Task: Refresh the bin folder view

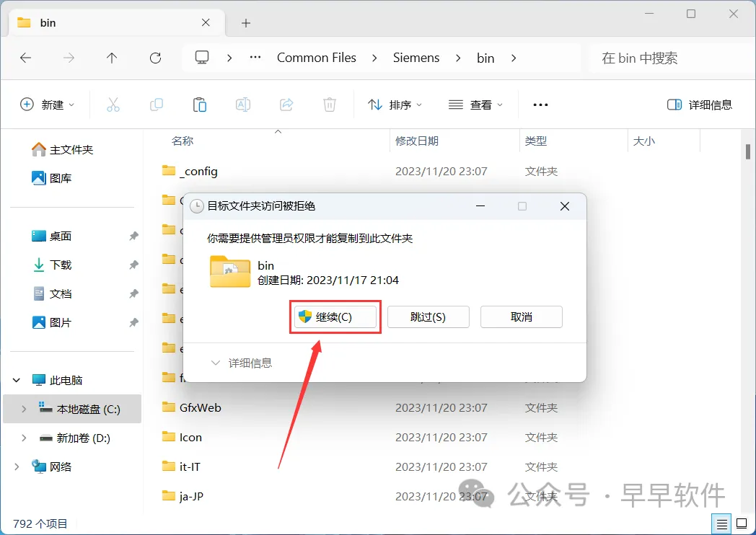Action: 155,58
